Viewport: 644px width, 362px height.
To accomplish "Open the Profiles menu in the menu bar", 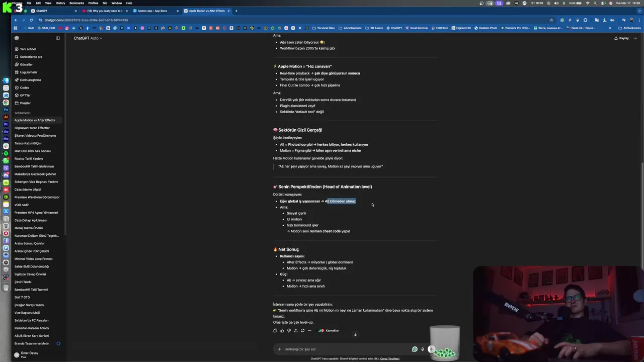I will tap(93, 3).
